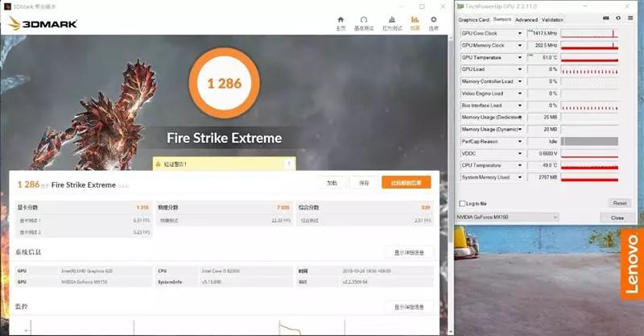Expand the VDDC sensor dropdown
644x336 pixels.
tap(519, 153)
